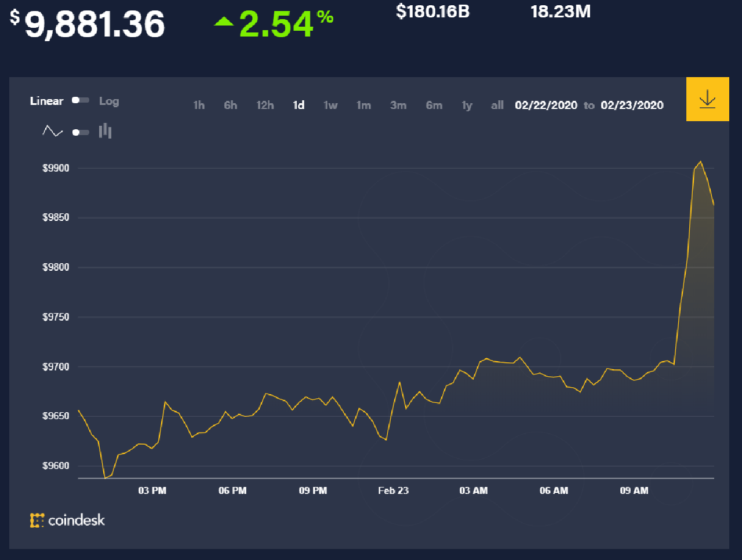Click the $9600 axis label
The image size is (742, 560).
(56, 466)
